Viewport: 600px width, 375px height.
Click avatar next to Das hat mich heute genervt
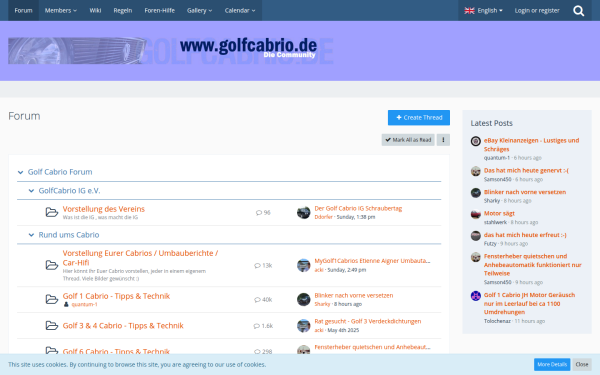pos(476,171)
